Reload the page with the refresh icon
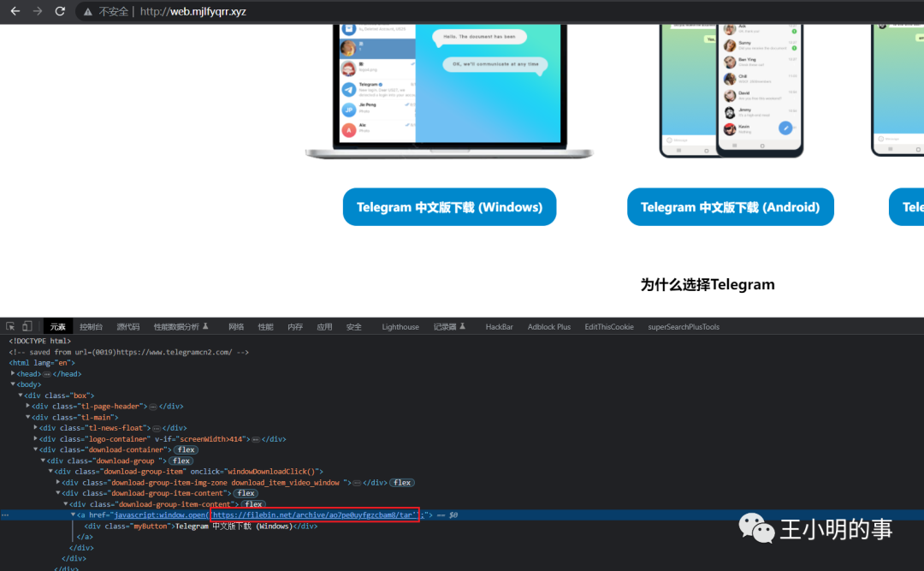 pyautogui.click(x=60, y=11)
